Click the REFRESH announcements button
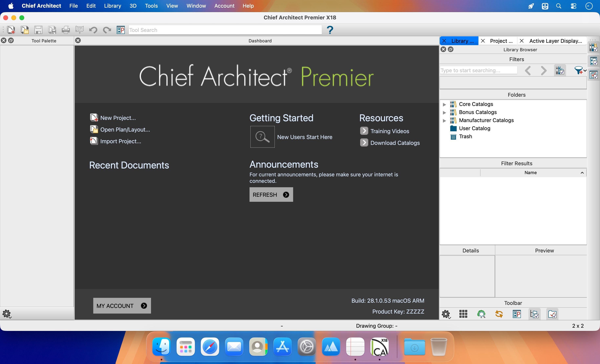Screen dimensions: 600x364 point(271,195)
